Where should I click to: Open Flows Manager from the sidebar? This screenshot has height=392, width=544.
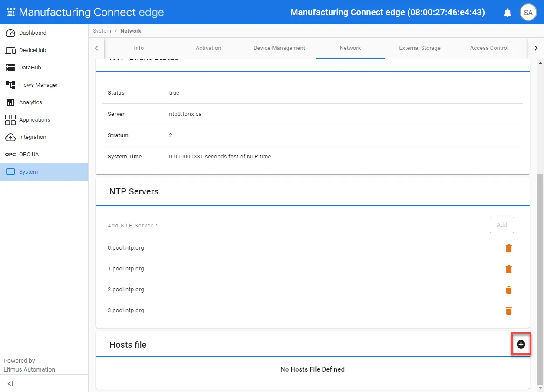click(x=44, y=85)
